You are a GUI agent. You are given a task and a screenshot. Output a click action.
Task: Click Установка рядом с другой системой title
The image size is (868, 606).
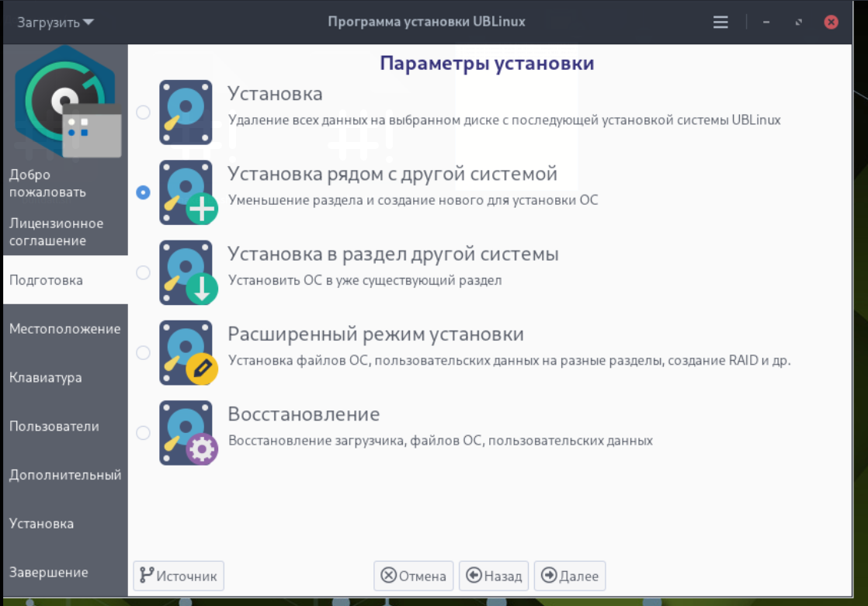click(x=393, y=174)
